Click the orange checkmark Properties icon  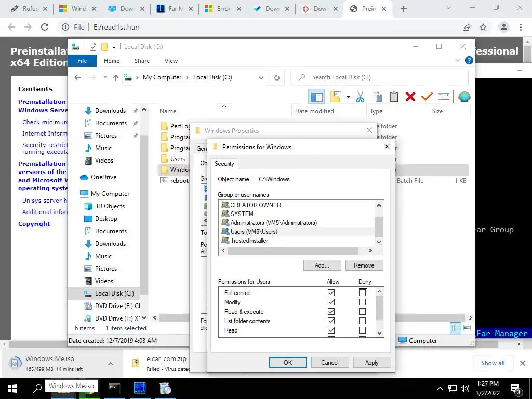(x=427, y=97)
